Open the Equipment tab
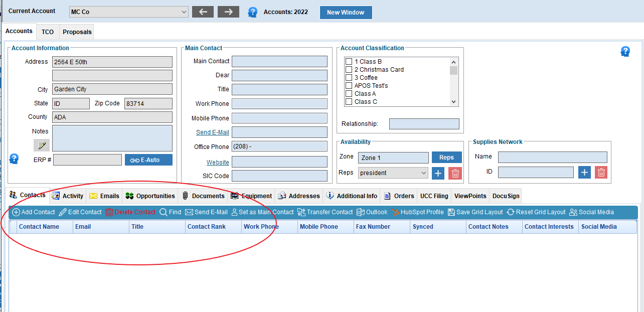Screen dimensions: 644x312 (x=252, y=196)
